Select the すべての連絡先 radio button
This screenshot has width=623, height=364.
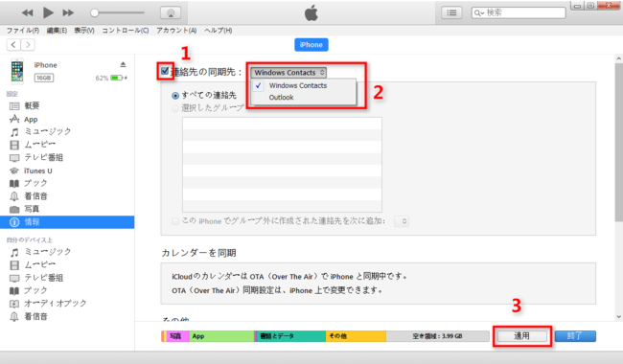coord(175,96)
